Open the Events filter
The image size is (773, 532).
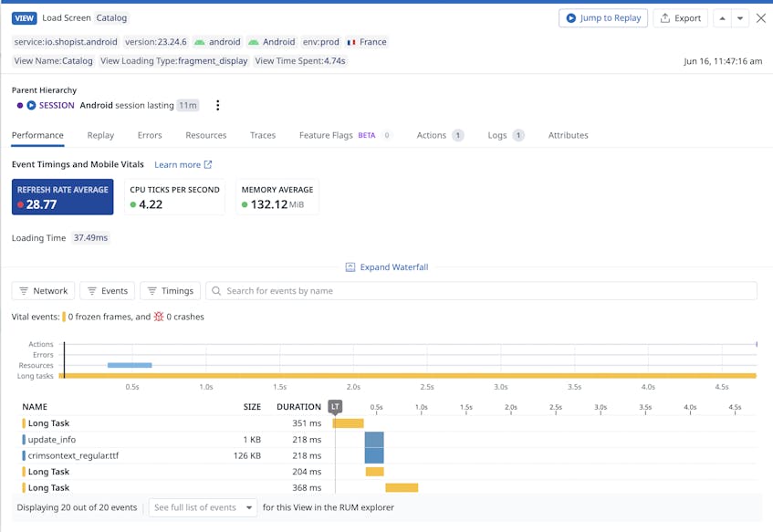pos(108,291)
